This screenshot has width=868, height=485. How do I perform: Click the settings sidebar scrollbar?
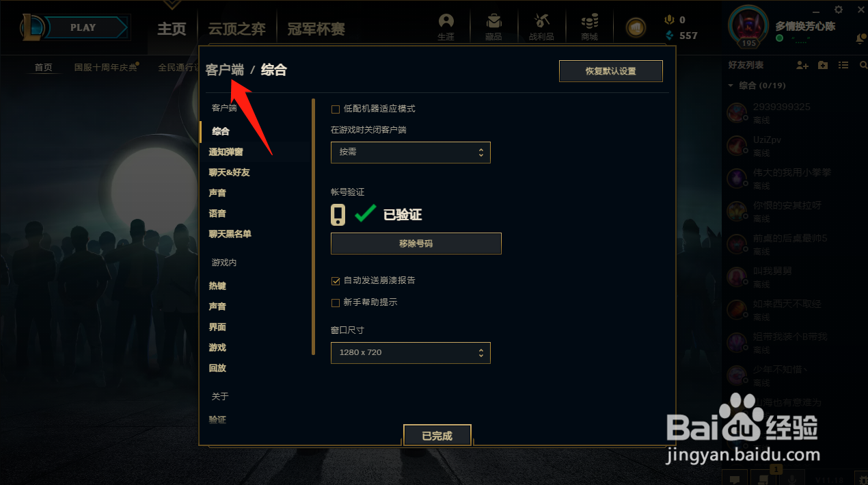314,226
